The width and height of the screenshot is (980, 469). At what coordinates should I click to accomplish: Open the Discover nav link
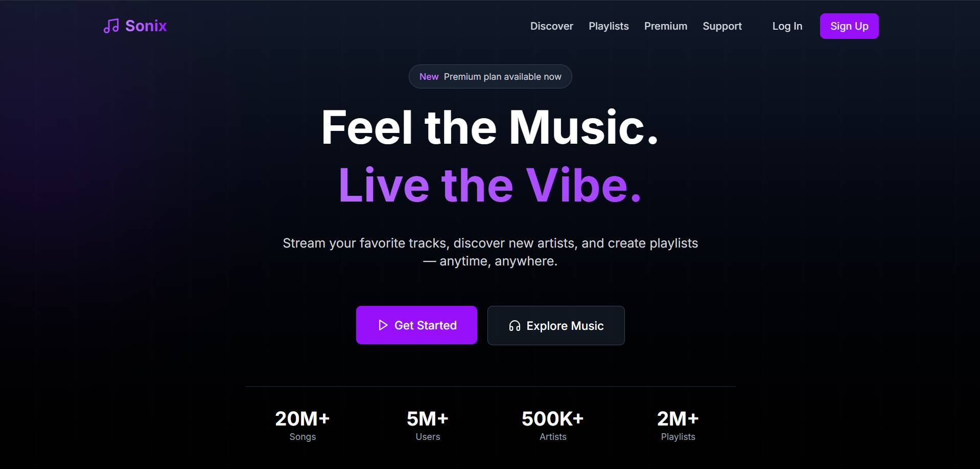pyautogui.click(x=551, y=26)
